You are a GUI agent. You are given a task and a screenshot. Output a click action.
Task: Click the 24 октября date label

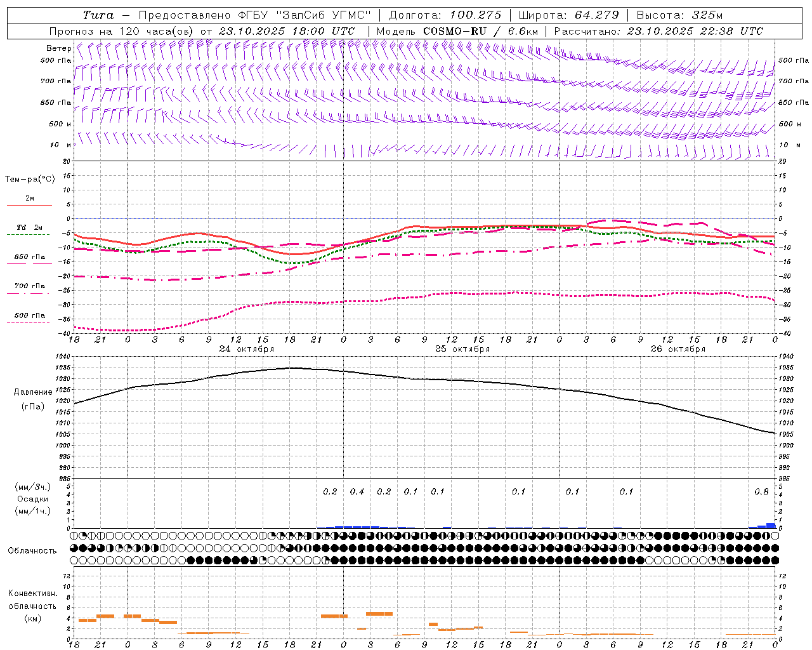click(x=247, y=349)
